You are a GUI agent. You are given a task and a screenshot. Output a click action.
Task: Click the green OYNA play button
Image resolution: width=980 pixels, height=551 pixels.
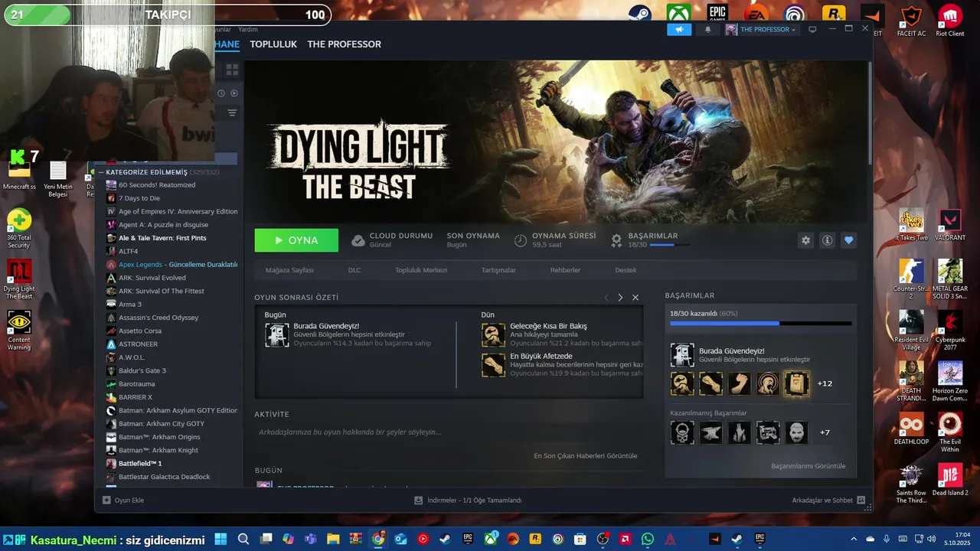[296, 240]
